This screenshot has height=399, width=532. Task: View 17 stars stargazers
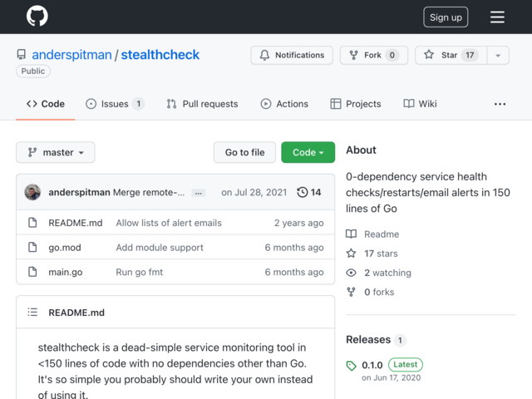point(372,254)
